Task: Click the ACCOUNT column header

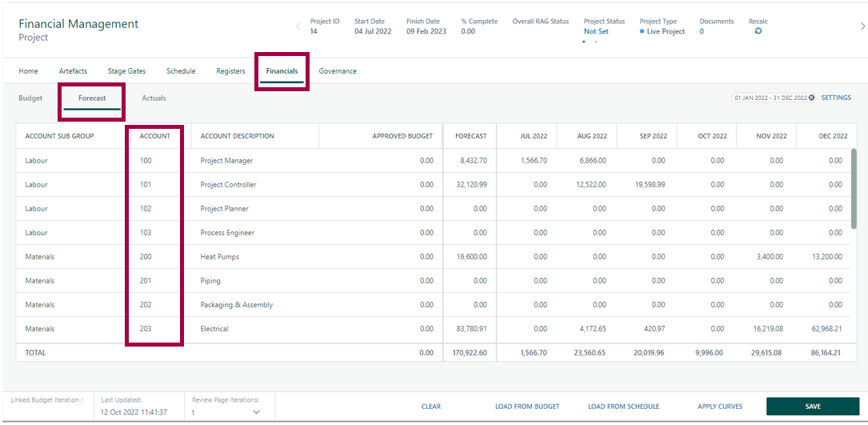Action: pyautogui.click(x=154, y=136)
